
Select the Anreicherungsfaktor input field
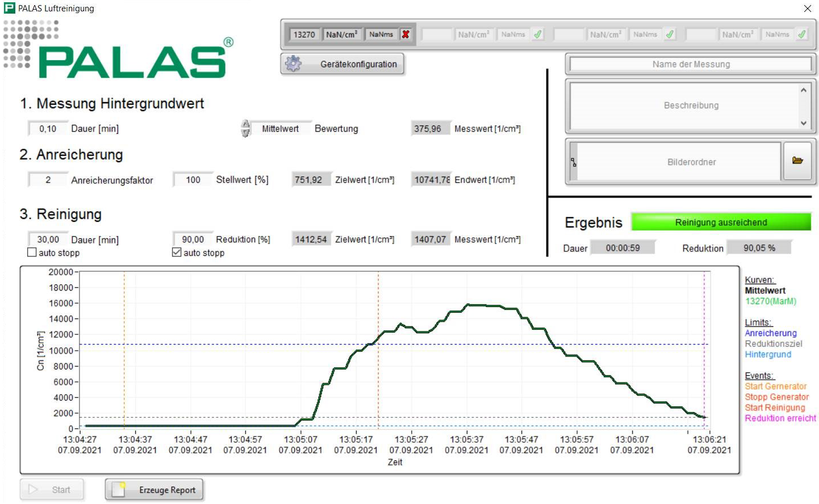(x=48, y=180)
